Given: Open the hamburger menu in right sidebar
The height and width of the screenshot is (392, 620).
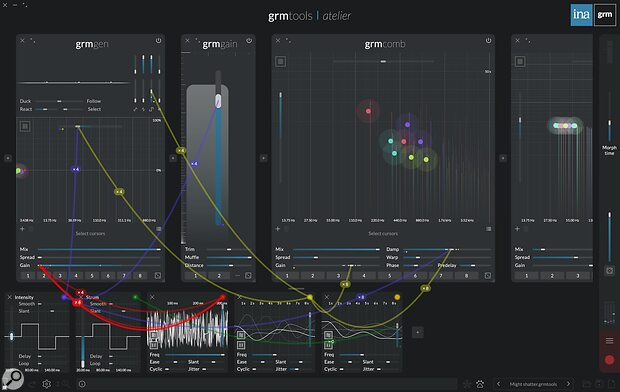Looking at the screenshot, I should pyautogui.click(x=609, y=341).
